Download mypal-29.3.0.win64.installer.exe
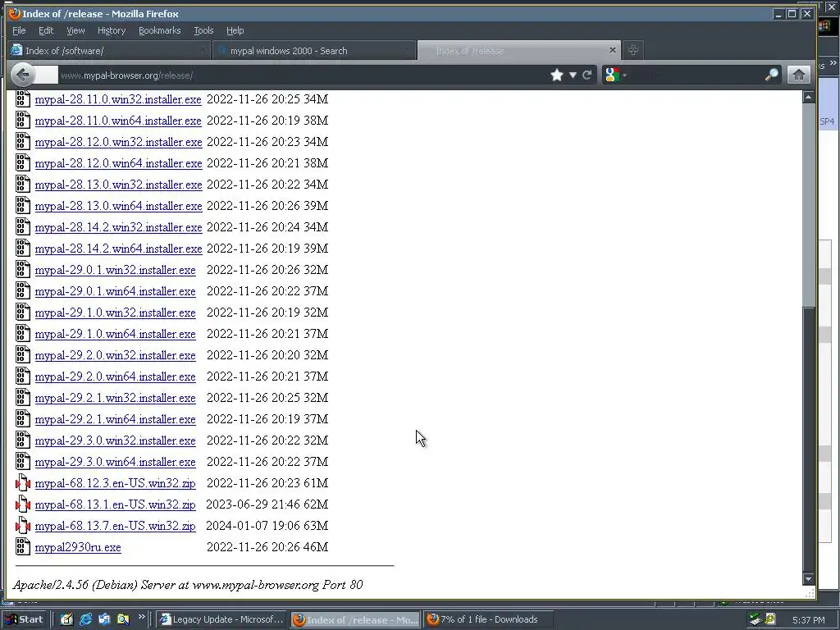Image resolution: width=840 pixels, height=630 pixels. tap(115, 462)
